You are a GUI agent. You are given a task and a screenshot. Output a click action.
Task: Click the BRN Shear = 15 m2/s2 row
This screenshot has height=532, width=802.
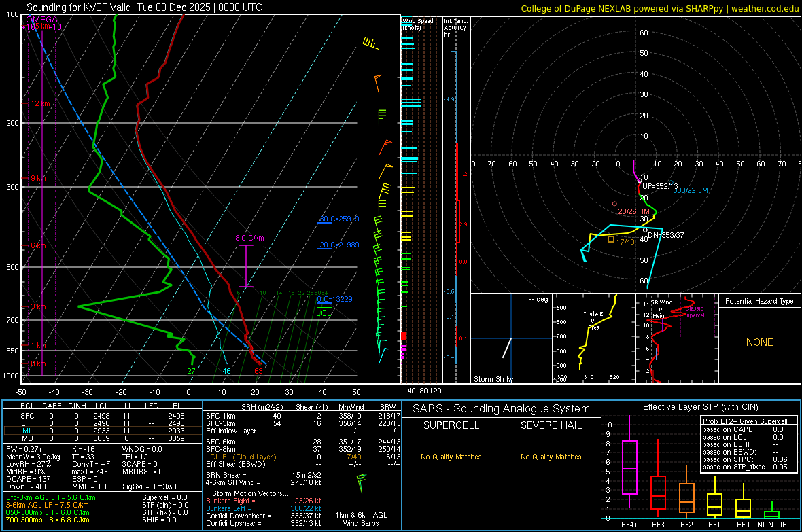click(x=264, y=475)
